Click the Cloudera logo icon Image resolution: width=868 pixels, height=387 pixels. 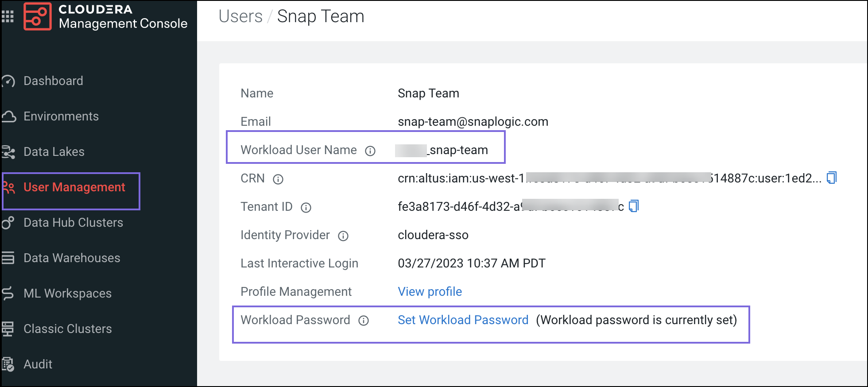pos(38,16)
